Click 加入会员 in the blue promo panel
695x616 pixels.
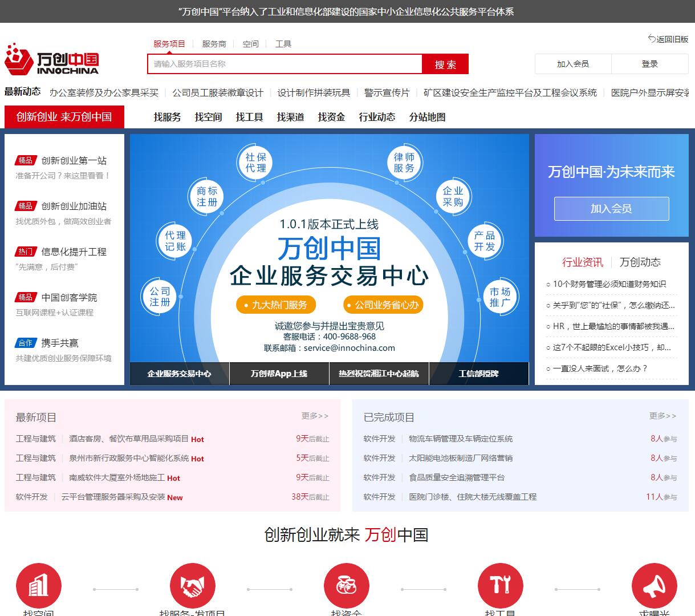pos(611,209)
